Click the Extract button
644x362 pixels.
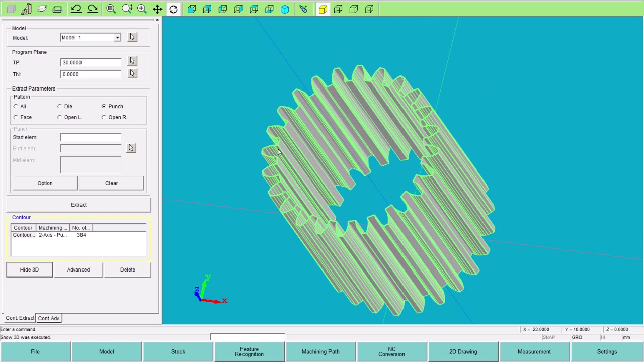[78, 205]
